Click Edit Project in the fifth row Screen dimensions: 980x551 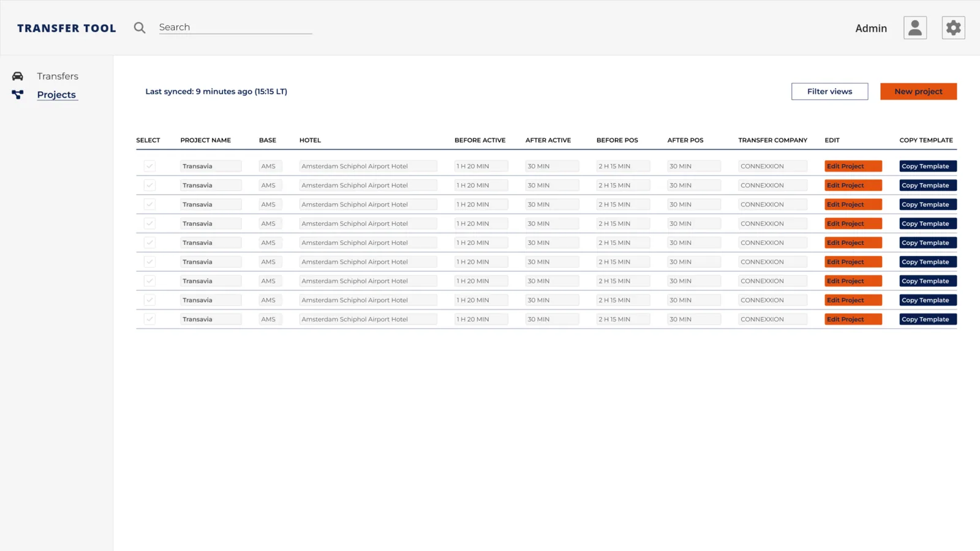point(853,242)
